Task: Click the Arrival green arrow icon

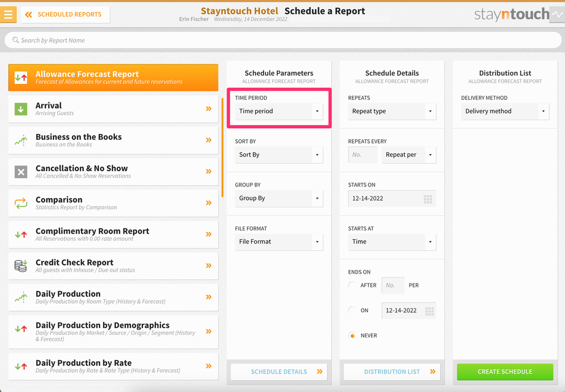Action: click(21, 109)
